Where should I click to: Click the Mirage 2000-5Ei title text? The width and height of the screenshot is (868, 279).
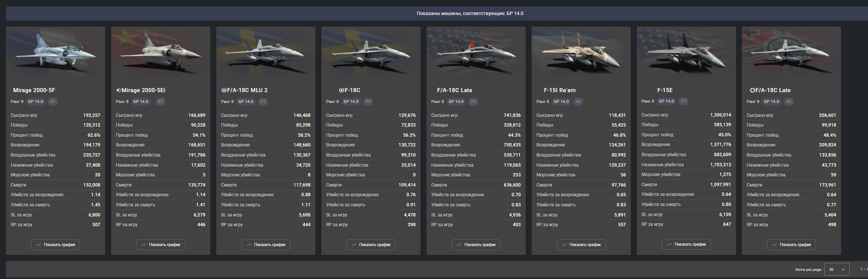[x=143, y=90]
